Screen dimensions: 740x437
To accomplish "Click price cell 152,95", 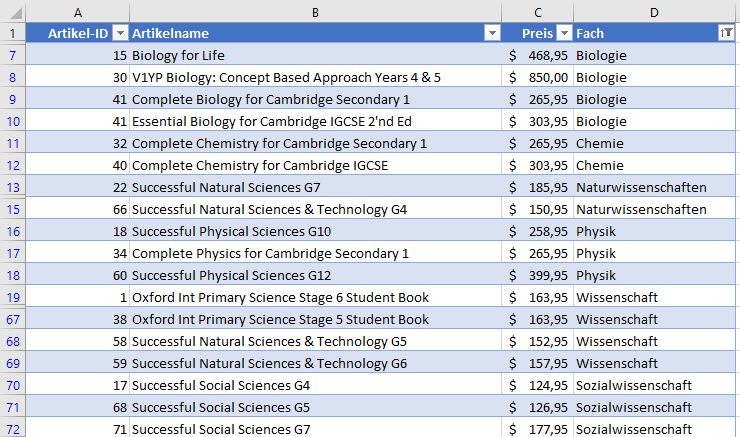I will coord(538,341).
